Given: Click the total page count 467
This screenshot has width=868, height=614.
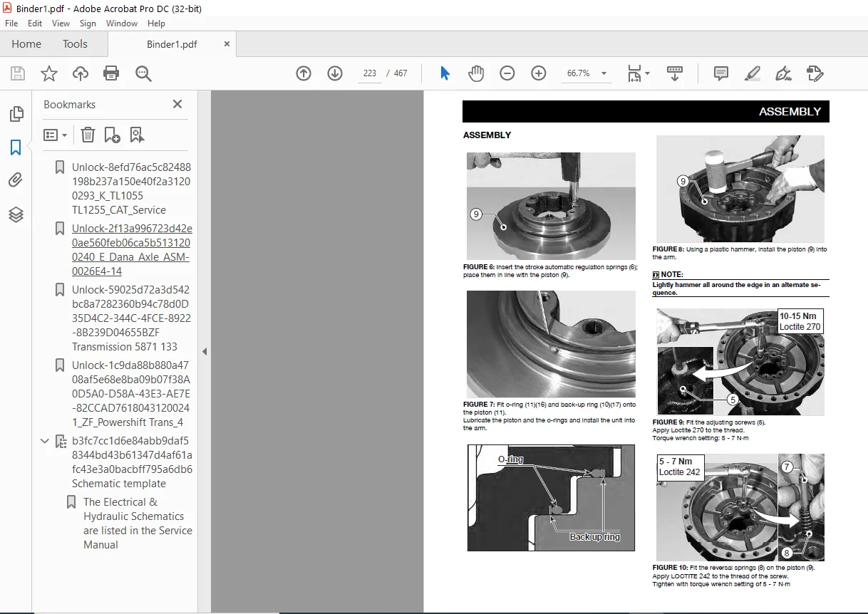Looking at the screenshot, I should click(x=401, y=73).
